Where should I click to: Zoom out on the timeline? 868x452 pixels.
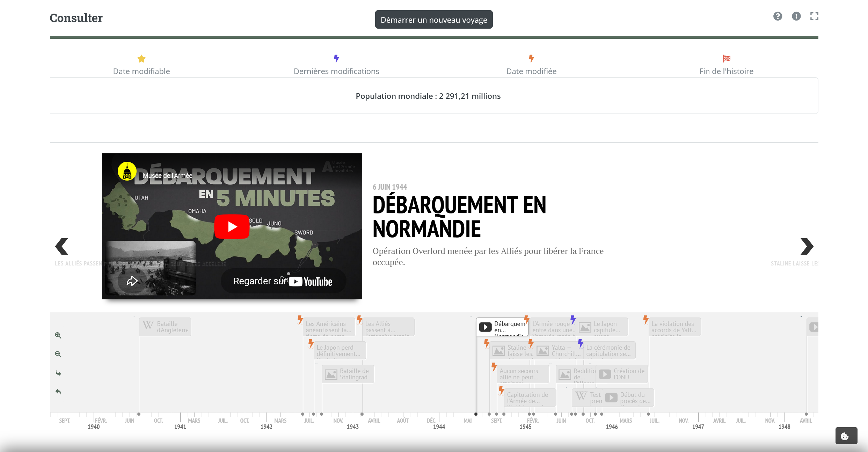click(x=58, y=354)
